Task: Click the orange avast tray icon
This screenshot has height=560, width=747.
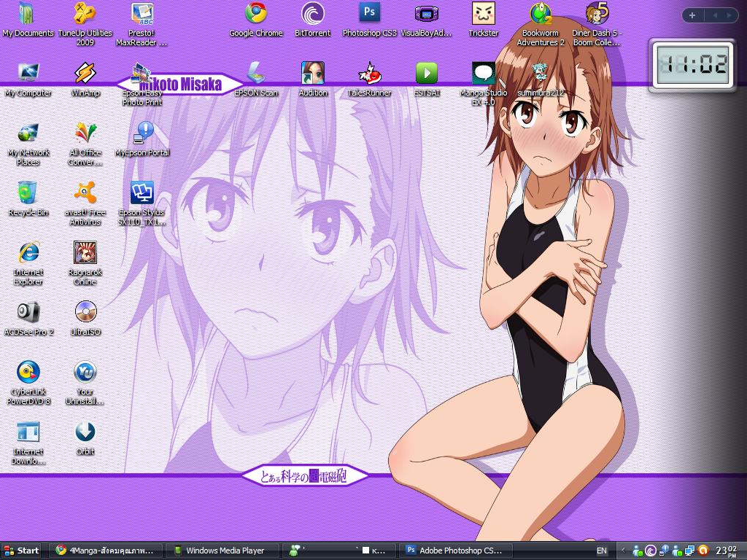Action: coord(703,551)
